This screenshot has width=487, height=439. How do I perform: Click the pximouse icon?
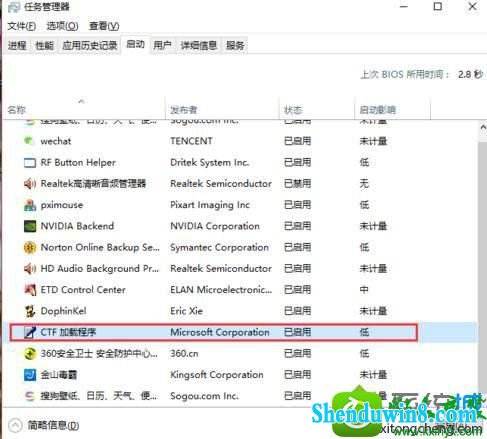tap(30, 205)
